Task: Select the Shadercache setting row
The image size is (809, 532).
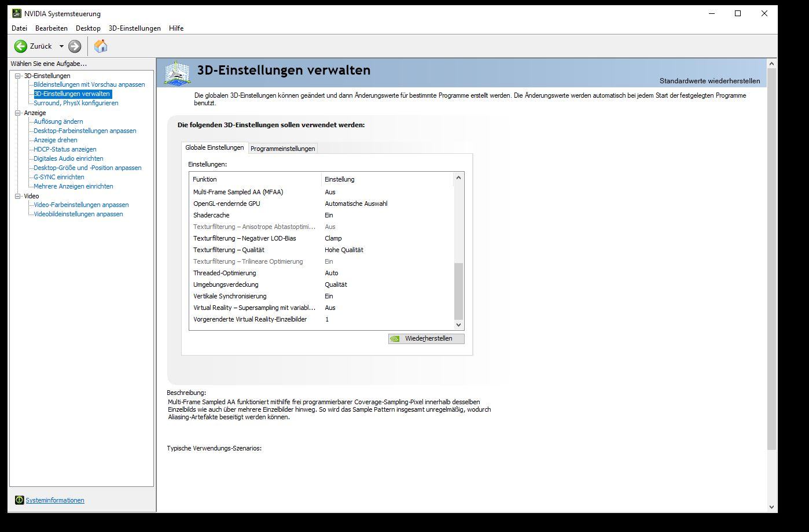Action: coord(321,215)
